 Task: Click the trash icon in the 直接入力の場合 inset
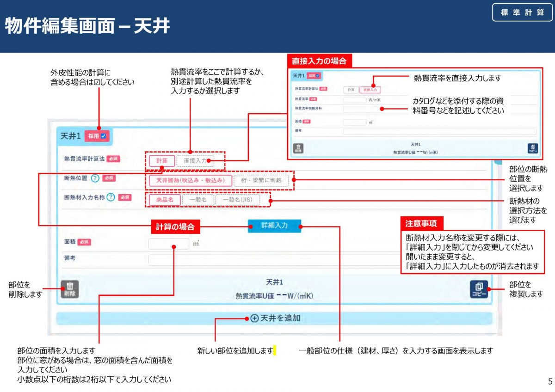coord(299,149)
